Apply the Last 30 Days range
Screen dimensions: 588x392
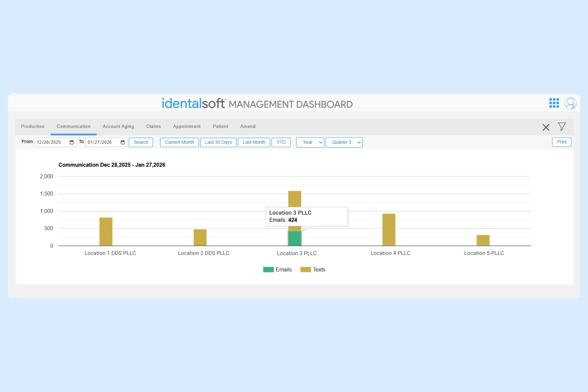tap(218, 142)
